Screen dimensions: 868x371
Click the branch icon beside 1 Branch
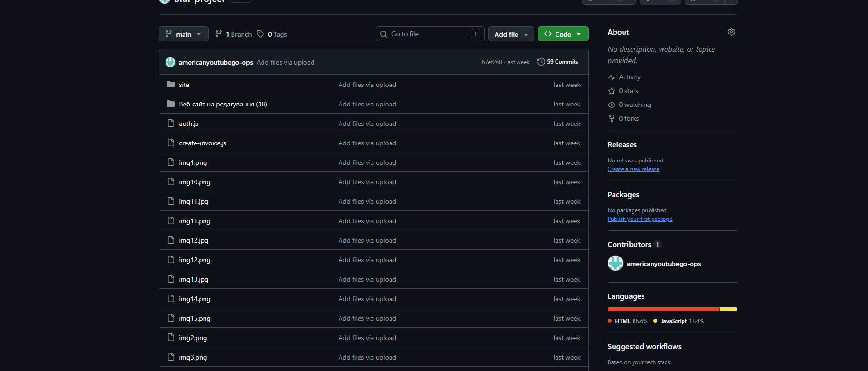(219, 34)
